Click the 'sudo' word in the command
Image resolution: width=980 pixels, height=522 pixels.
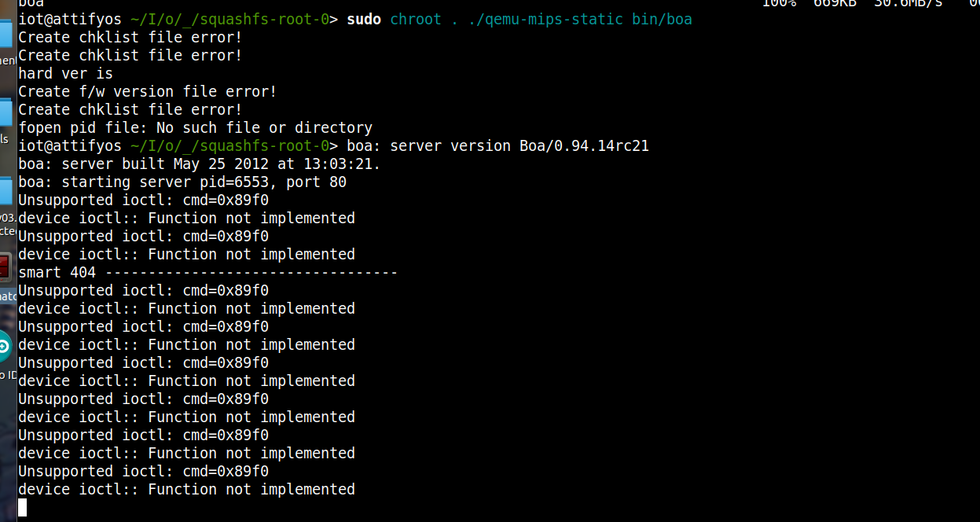364,19
